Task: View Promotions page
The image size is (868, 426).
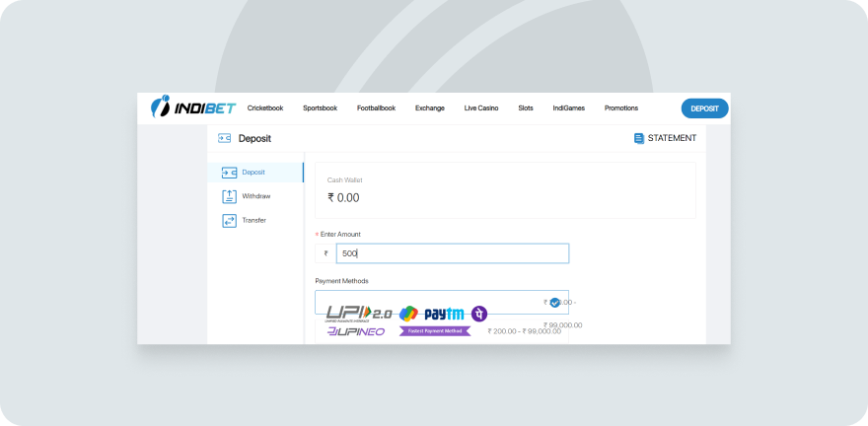Action: pyautogui.click(x=621, y=108)
